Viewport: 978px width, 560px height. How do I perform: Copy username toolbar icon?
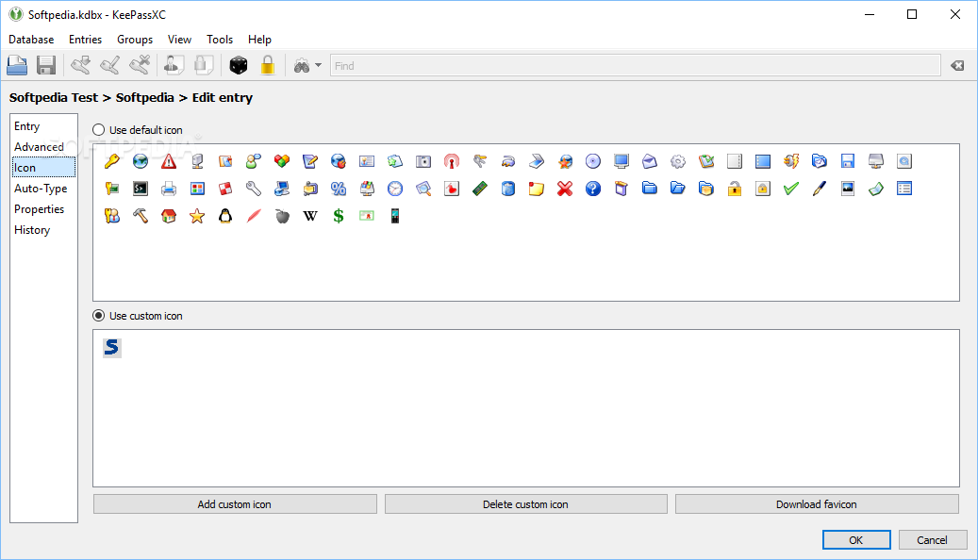[174, 65]
